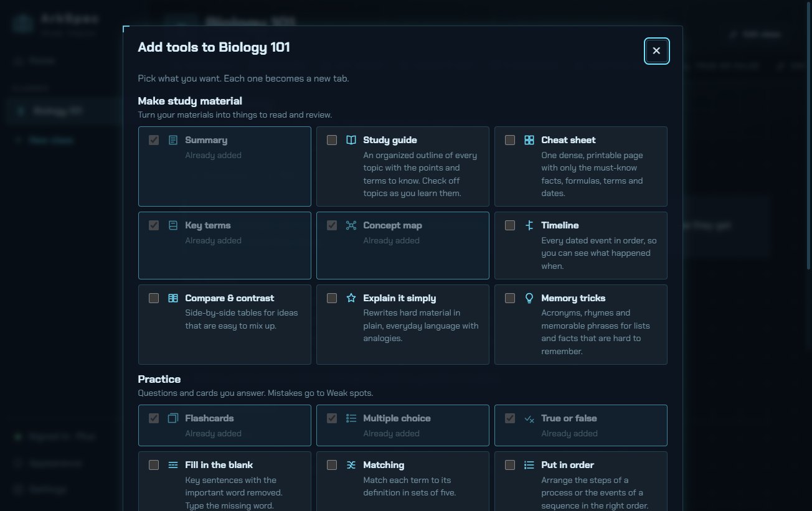Click the Summary document icon
The width and height of the screenshot is (812, 511).
pos(173,140)
